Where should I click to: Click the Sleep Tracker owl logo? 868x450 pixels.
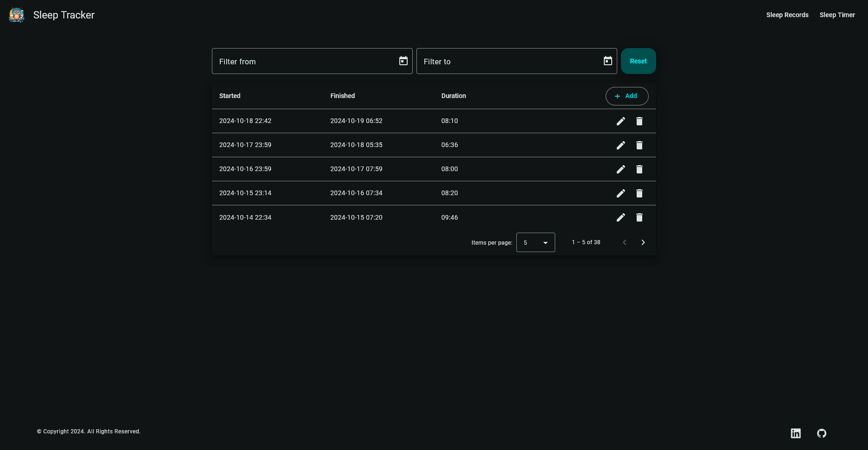pos(17,15)
